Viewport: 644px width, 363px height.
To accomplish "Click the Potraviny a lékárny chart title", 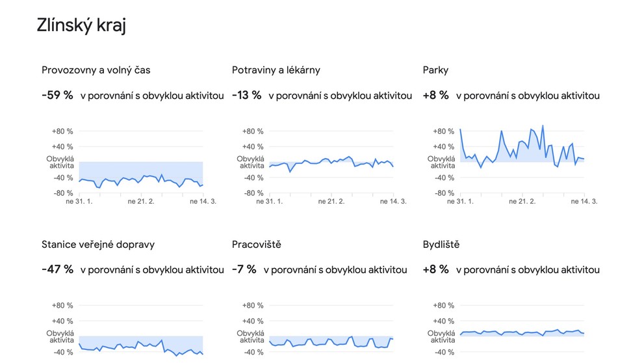I will click(x=276, y=70).
